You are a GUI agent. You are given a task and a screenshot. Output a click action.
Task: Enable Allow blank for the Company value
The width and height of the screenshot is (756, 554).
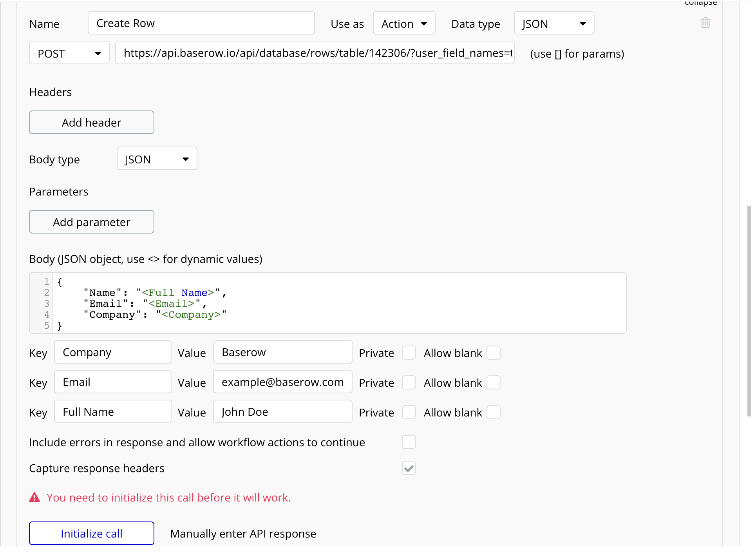coord(494,353)
